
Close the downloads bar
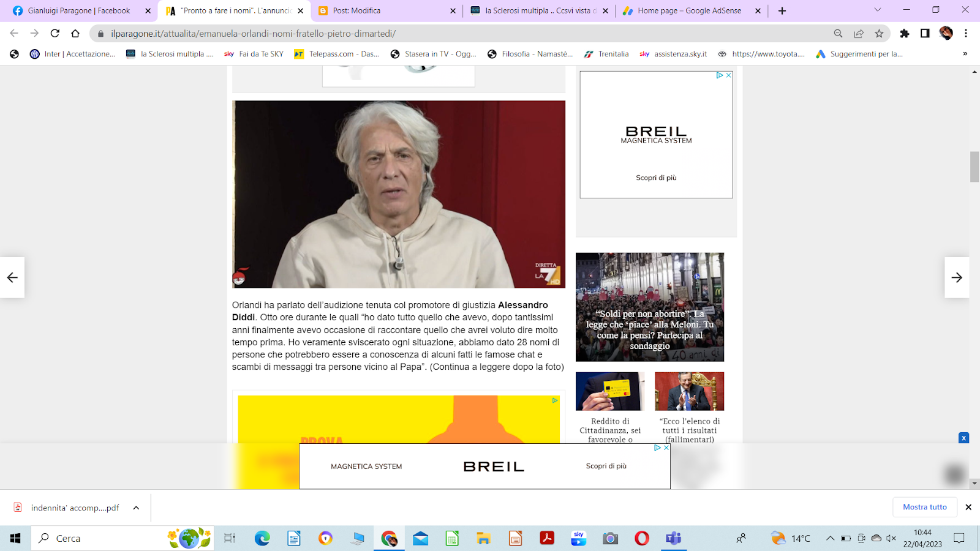(x=968, y=507)
